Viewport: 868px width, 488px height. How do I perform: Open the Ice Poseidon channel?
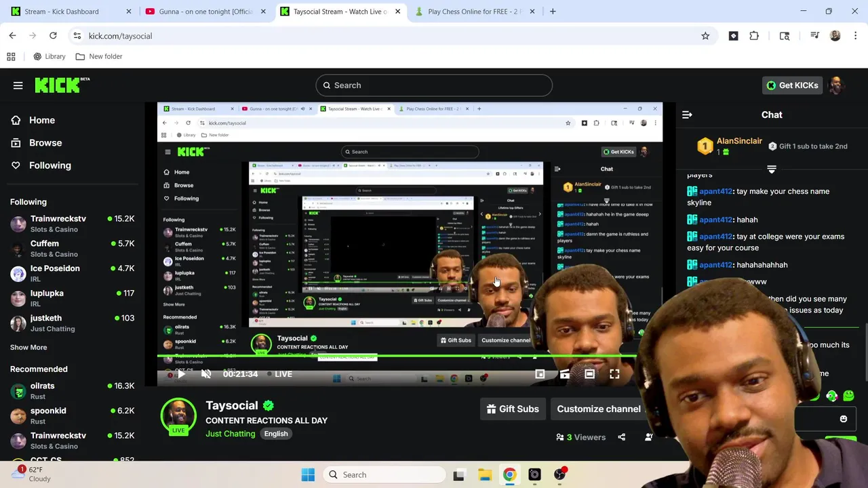click(x=73, y=273)
